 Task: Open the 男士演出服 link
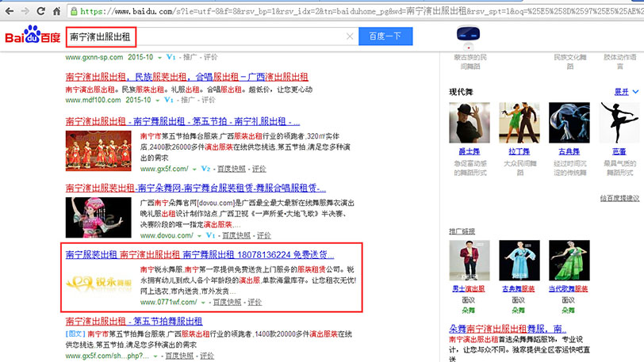(469, 289)
